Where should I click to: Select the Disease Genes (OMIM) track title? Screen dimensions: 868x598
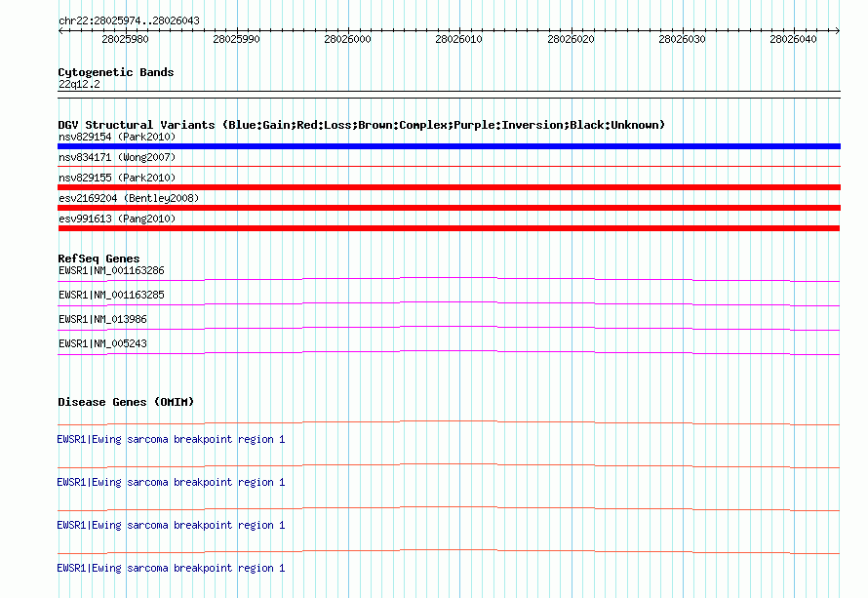tap(126, 402)
